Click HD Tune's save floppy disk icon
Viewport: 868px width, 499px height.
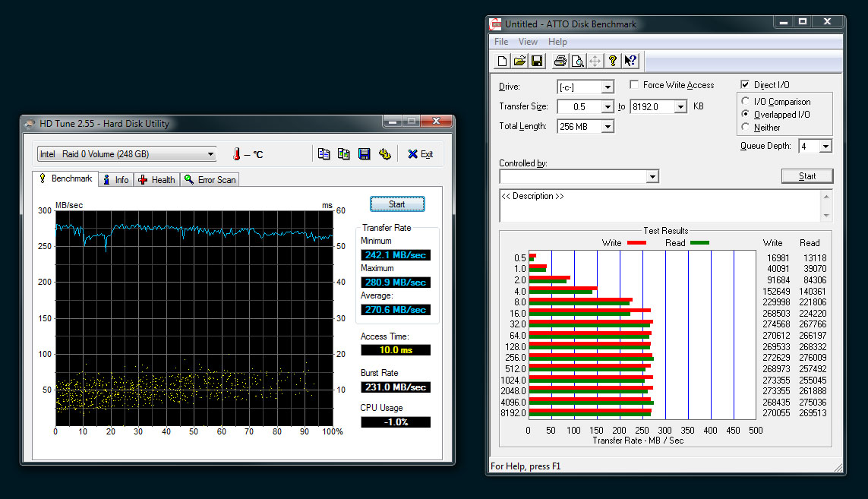click(364, 154)
